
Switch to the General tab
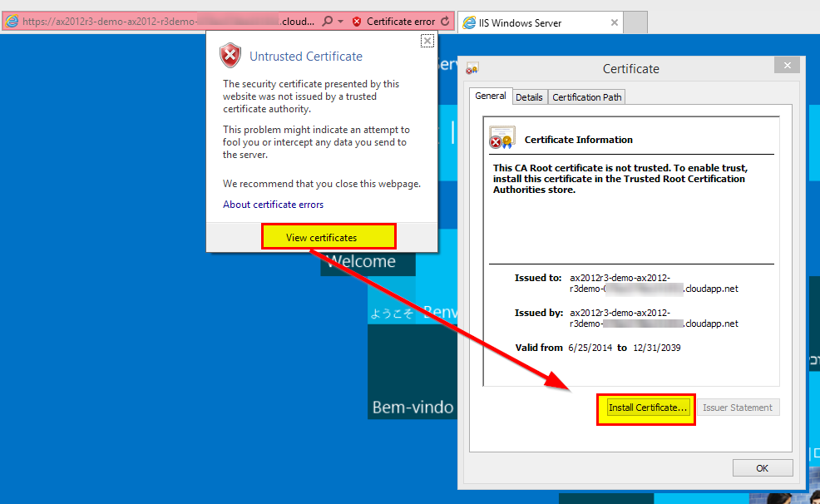coord(490,96)
